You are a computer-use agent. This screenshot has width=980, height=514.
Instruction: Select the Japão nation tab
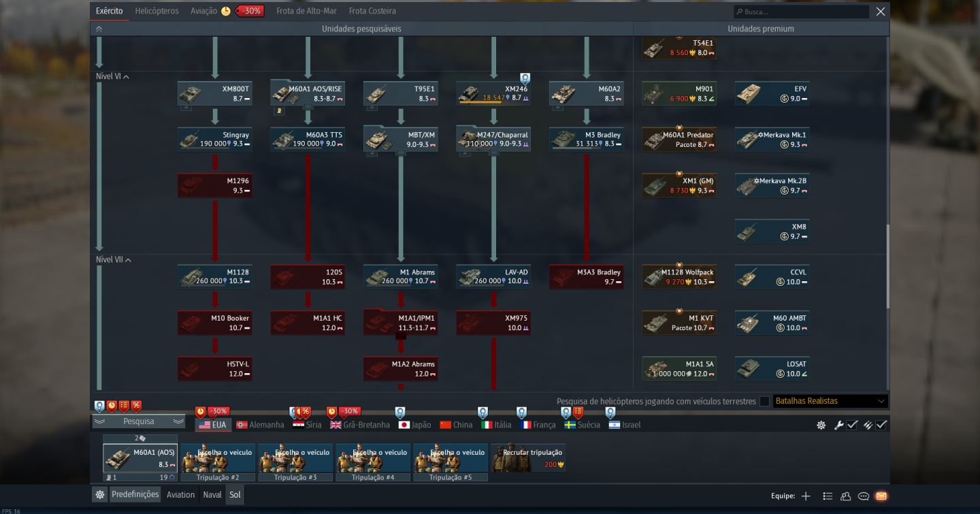tap(414, 425)
